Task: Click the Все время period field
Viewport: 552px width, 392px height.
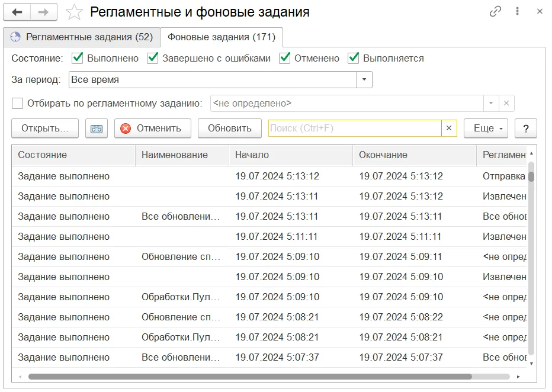Action: [213, 79]
